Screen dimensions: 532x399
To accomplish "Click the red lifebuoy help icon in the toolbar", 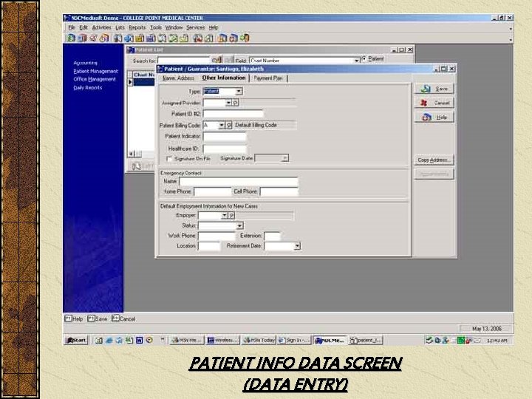I will coord(233,38).
